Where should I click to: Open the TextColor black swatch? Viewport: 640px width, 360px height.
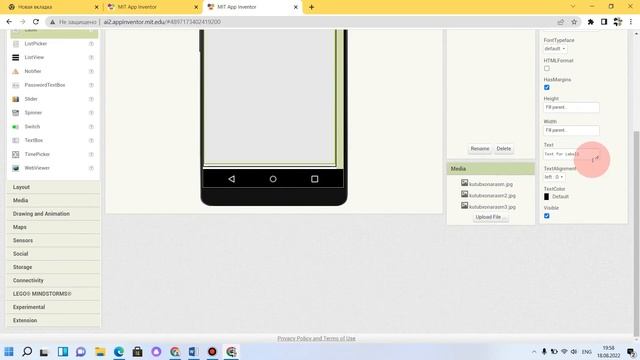(x=547, y=197)
